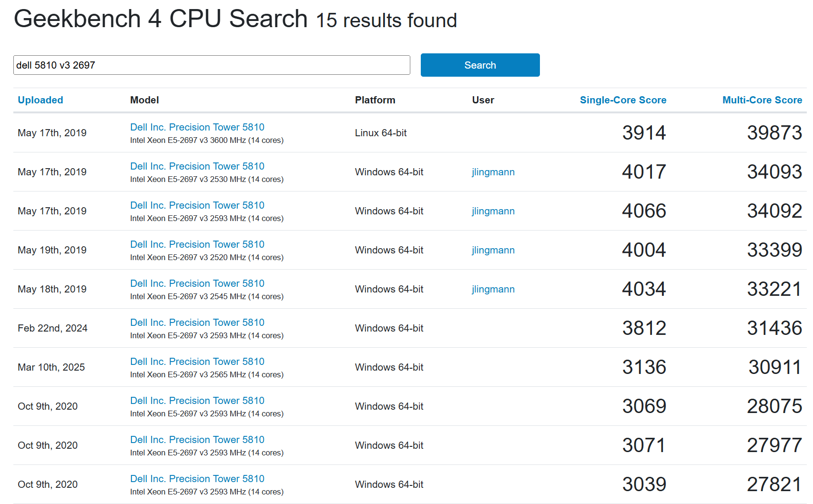The image size is (813, 504).
Task: Click single-core score 3069
Action: click(644, 406)
